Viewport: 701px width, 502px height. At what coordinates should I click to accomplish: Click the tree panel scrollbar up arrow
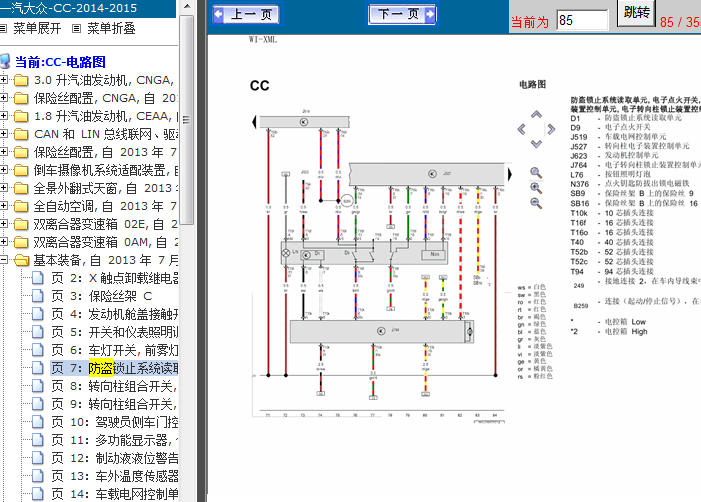(187, 7)
